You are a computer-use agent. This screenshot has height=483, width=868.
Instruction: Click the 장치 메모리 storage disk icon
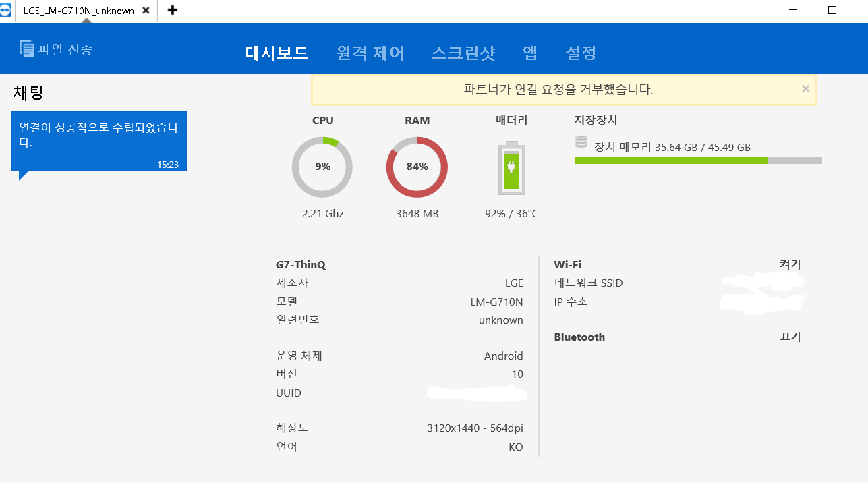pyautogui.click(x=581, y=142)
